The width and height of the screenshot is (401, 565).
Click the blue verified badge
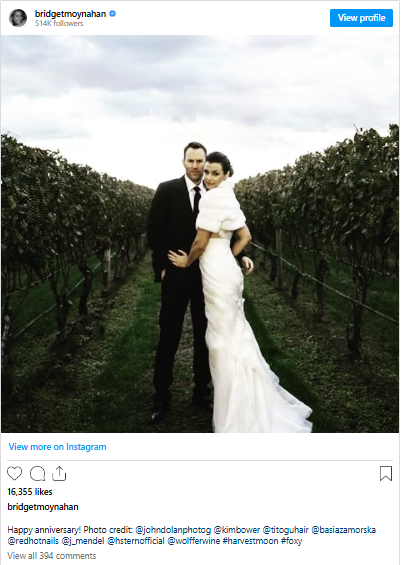click(x=113, y=14)
